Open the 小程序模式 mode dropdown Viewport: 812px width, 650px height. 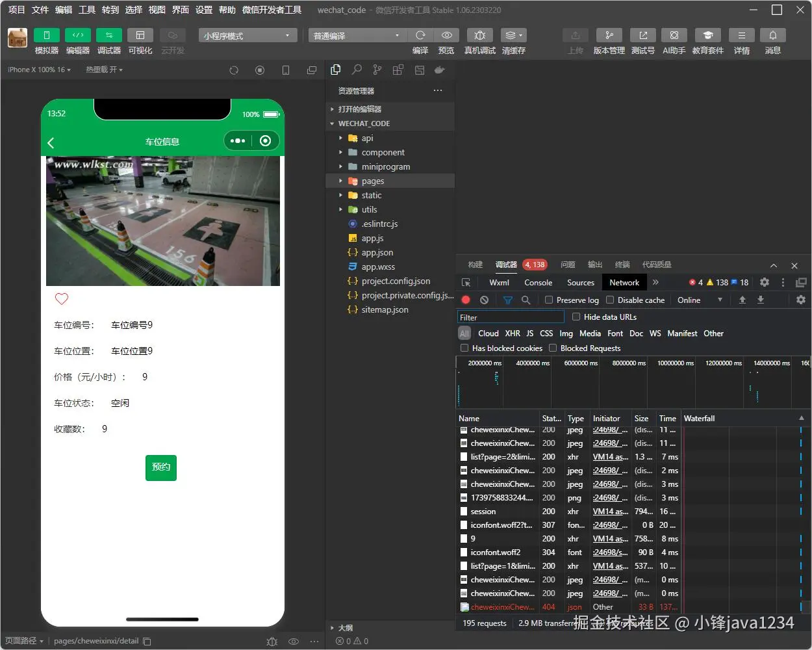coord(248,36)
